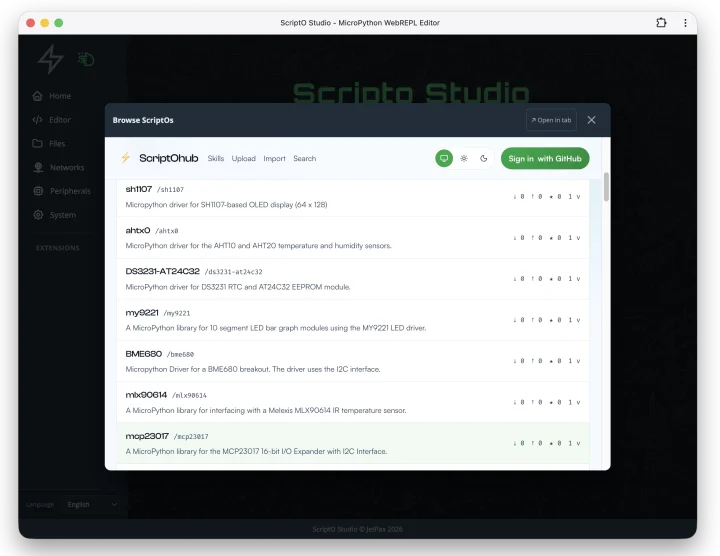Image resolution: width=720 pixels, height=556 pixels.
Task: Click the sh1107 OLED display description
Action: [x=226, y=205]
